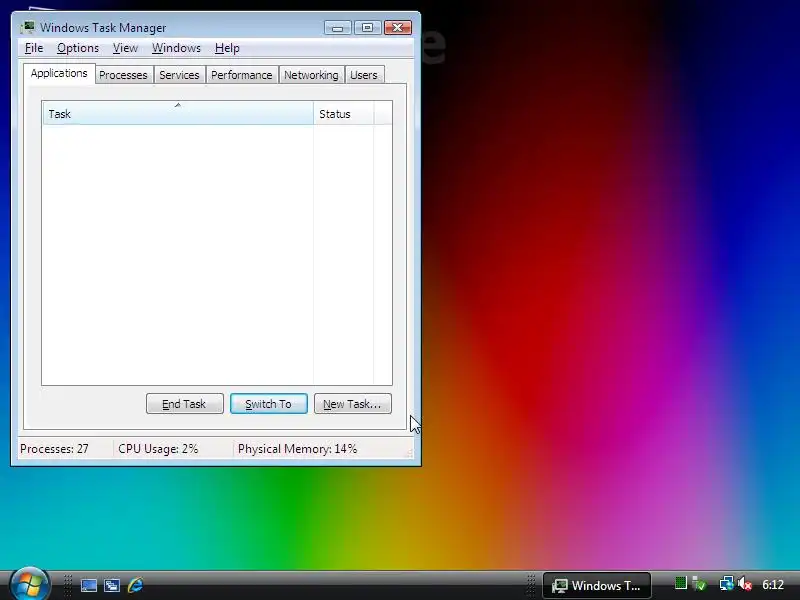Image resolution: width=800 pixels, height=600 pixels.
Task: Click the End Task button
Action: (184, 404)
